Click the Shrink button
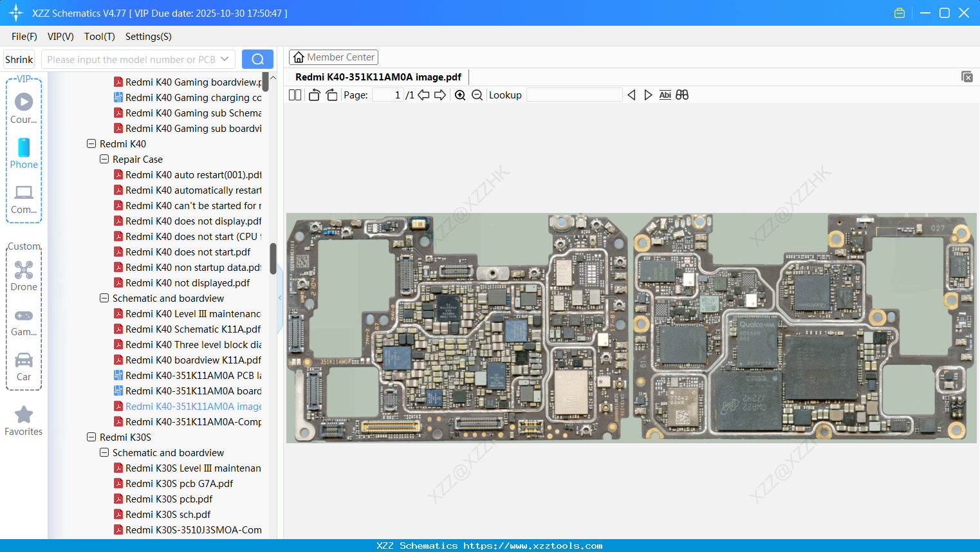980x552 pixels. point(19,59)
